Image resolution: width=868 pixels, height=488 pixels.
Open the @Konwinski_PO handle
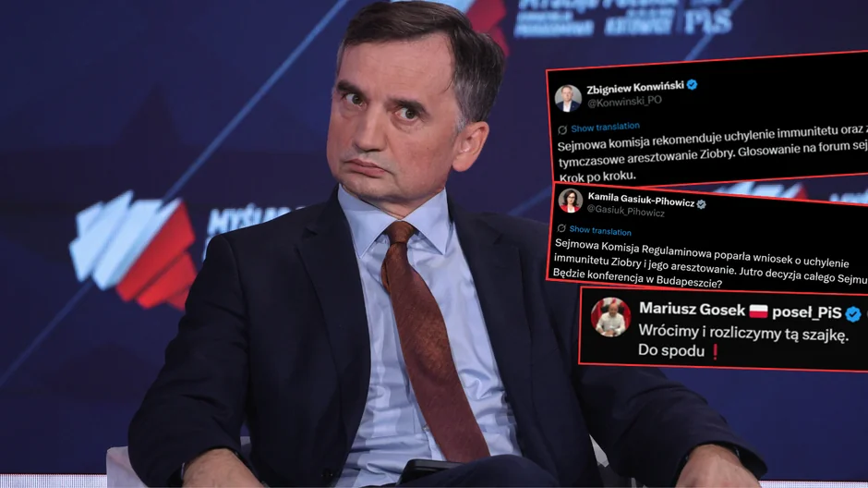624,102
